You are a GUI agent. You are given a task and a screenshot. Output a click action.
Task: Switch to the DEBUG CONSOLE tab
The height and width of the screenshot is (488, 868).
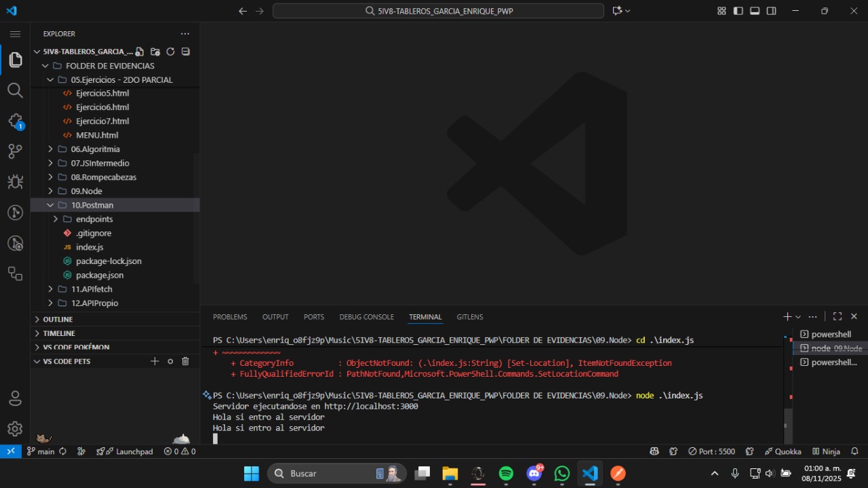coord(366,316)
